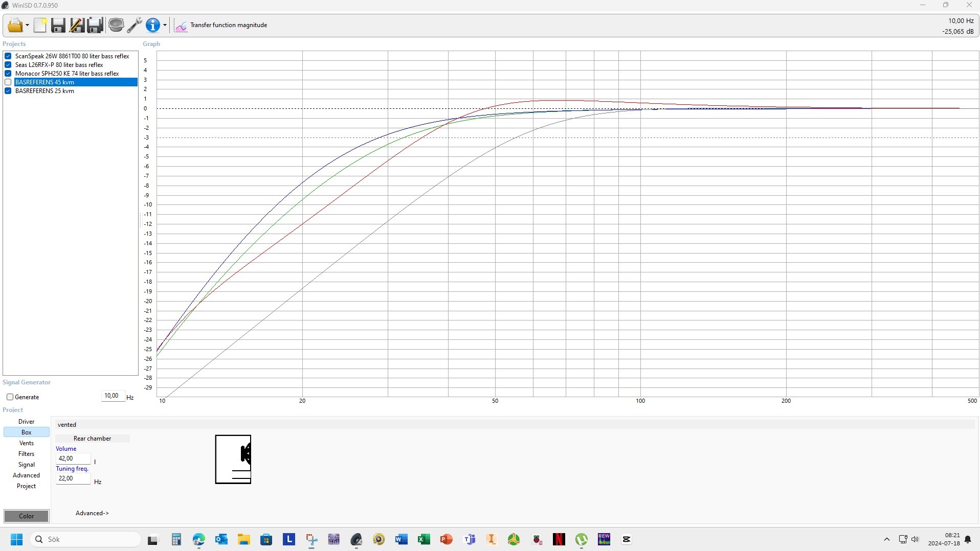Open Word from the taskbar
The image size is (980, 551).
click(402, 539)
